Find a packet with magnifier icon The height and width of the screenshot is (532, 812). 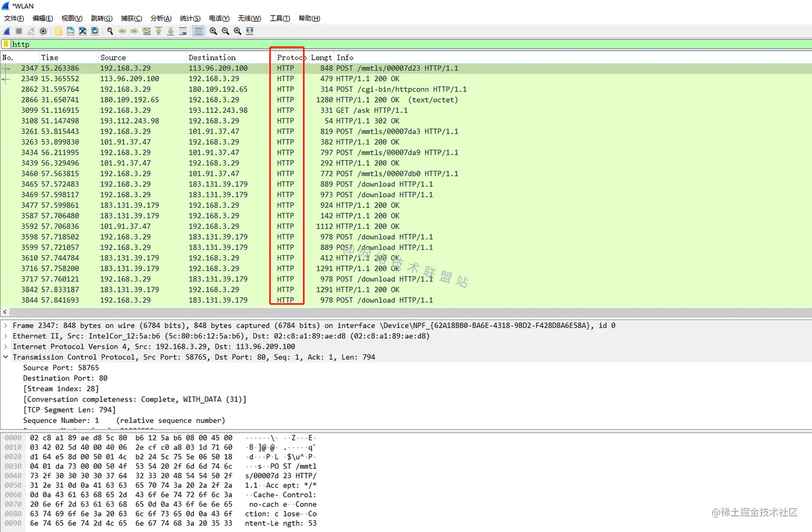(x=110, y=31)
